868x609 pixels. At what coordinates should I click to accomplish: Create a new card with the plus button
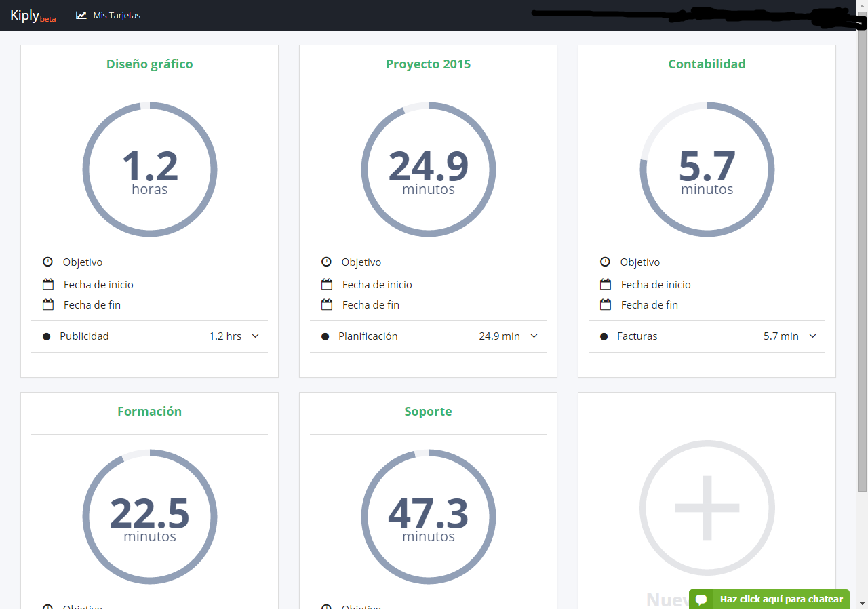pyautogui.click(x=707, y=507)
